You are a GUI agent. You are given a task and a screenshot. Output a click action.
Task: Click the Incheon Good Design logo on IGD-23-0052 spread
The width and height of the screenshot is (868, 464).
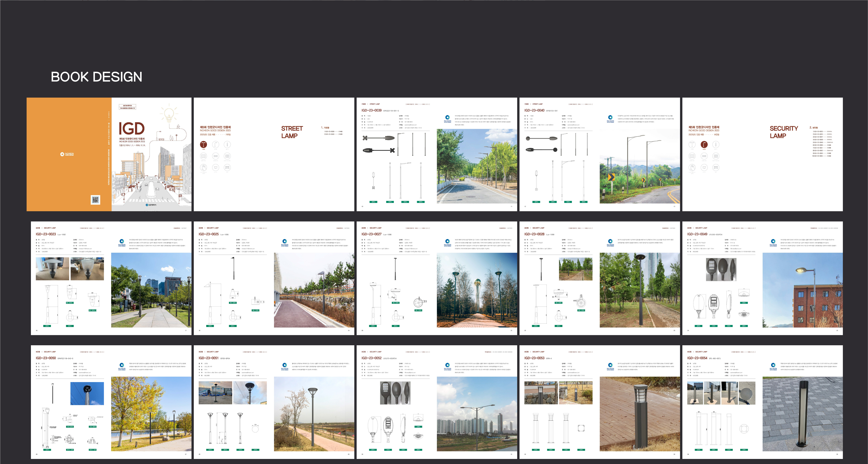447,367
